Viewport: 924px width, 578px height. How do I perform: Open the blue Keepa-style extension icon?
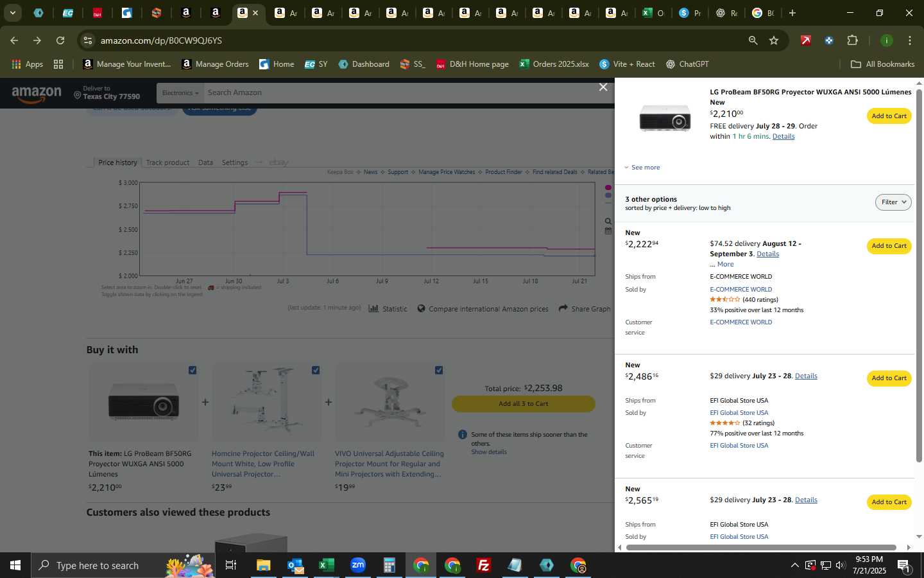pyautogui.click(x=829, y=40)
